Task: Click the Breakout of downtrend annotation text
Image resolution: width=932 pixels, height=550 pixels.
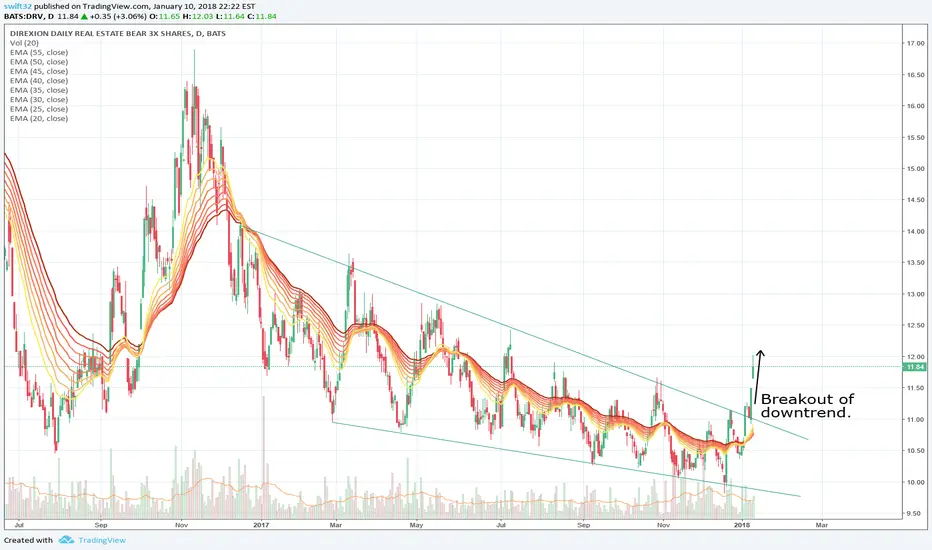Action: 807,406
